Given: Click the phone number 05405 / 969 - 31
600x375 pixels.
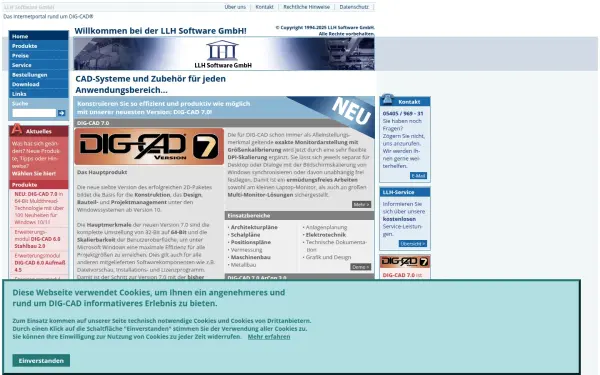Looking at the screenshot, I should click(403, 114).
